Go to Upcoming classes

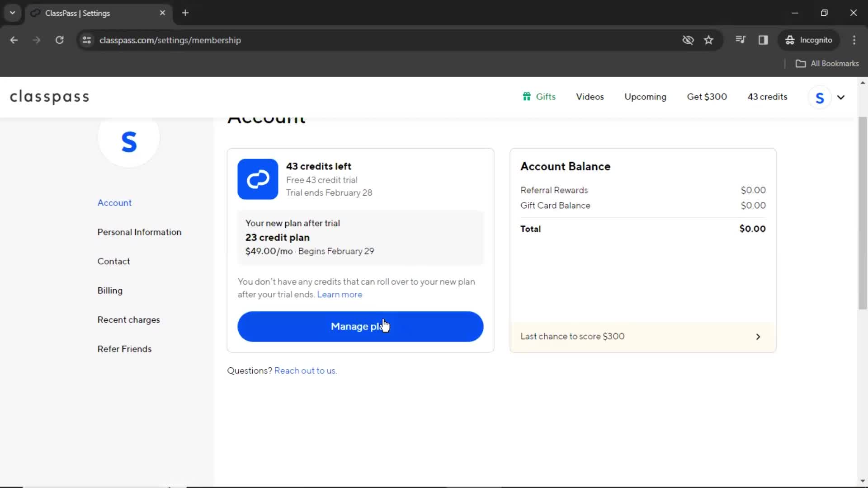(645, 97)
